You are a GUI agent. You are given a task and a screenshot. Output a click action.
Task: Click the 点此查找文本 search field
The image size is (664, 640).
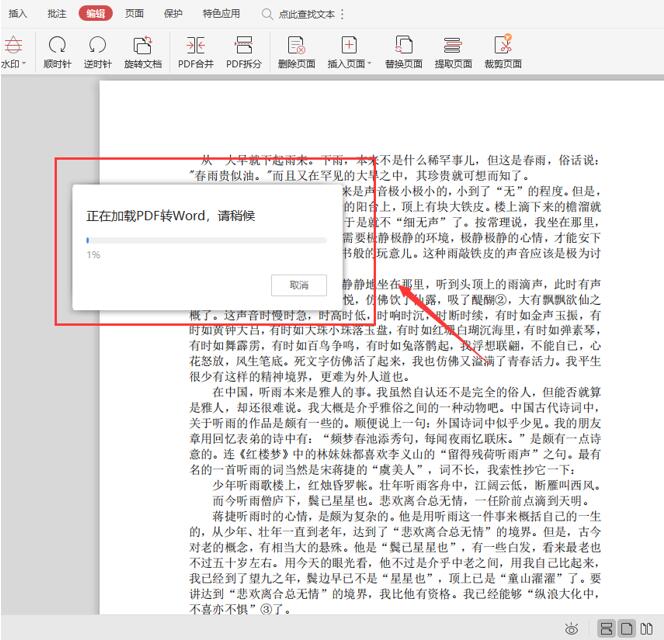click(307, 14)
